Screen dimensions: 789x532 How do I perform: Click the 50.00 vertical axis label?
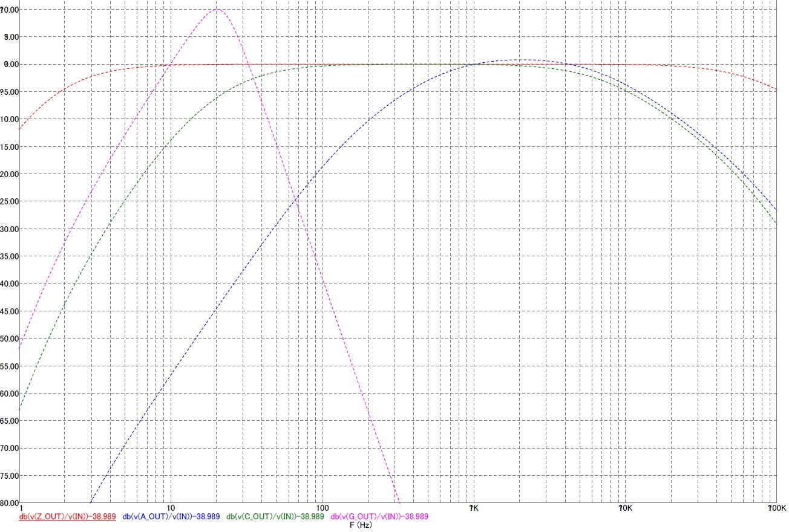[x=9, y=339]
